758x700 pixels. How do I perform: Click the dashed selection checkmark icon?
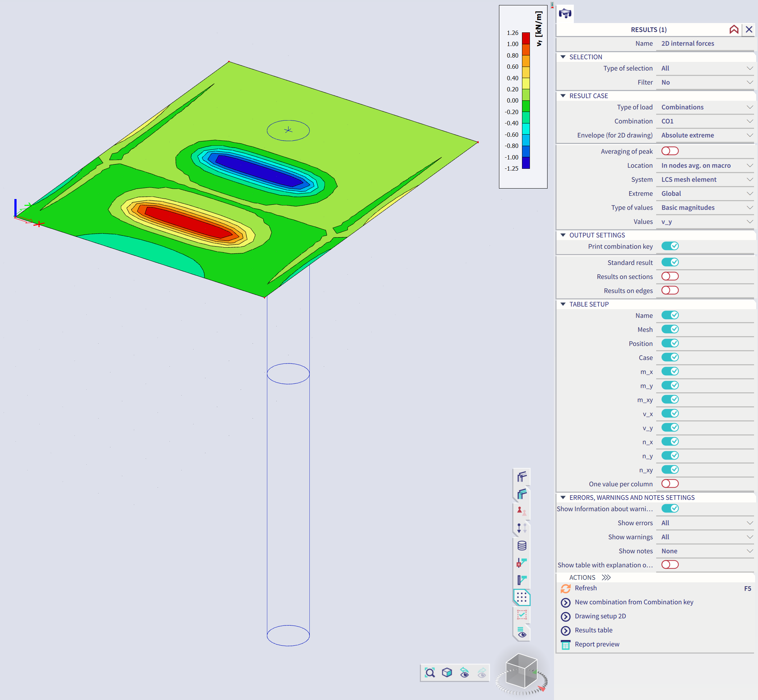pos(522,615)
